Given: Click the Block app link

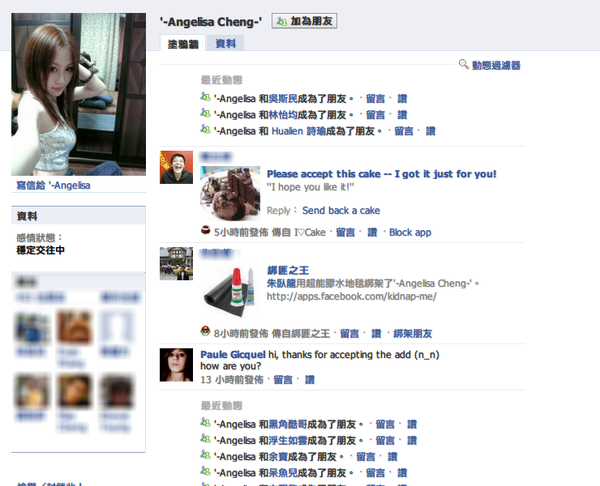Looking at the screenshot, I should 410,232.
